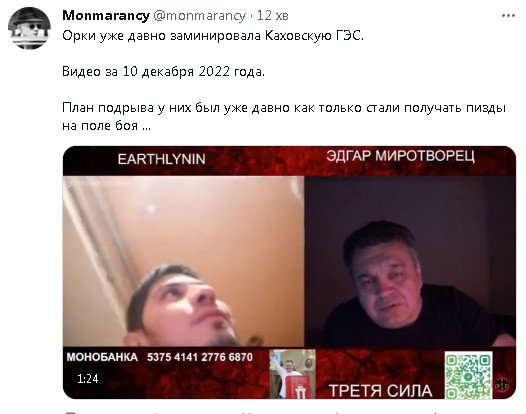This screenshot has width=526, height=414.
Task: Click the EARTHLYNIN name label in header
Action: click(x=161, y=159)
